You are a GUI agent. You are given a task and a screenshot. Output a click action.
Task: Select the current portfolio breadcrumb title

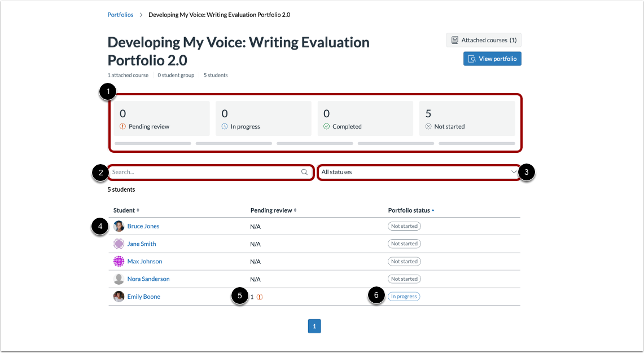tap(219, 15)
